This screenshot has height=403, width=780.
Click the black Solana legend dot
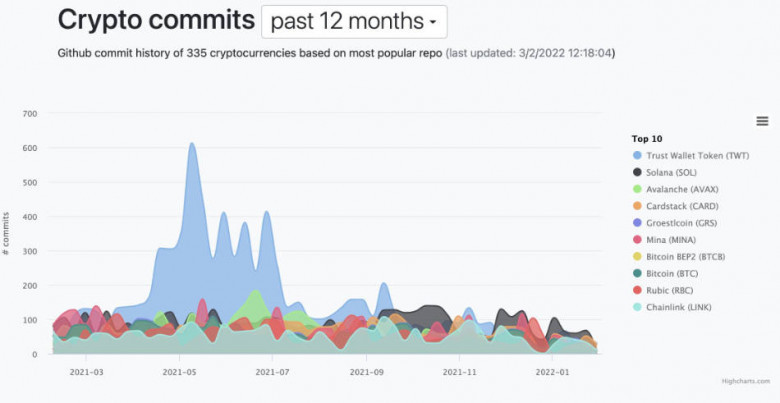point(637,172)
